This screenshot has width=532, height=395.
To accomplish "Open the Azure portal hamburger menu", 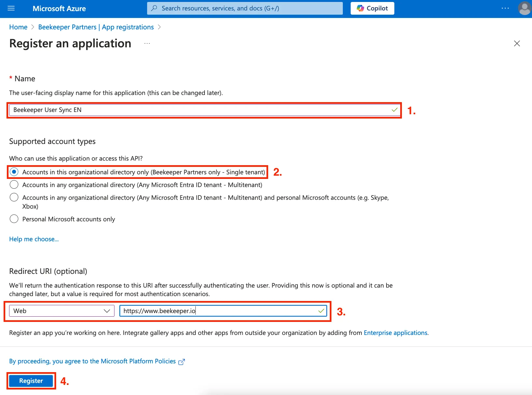I will click(11, 8).
